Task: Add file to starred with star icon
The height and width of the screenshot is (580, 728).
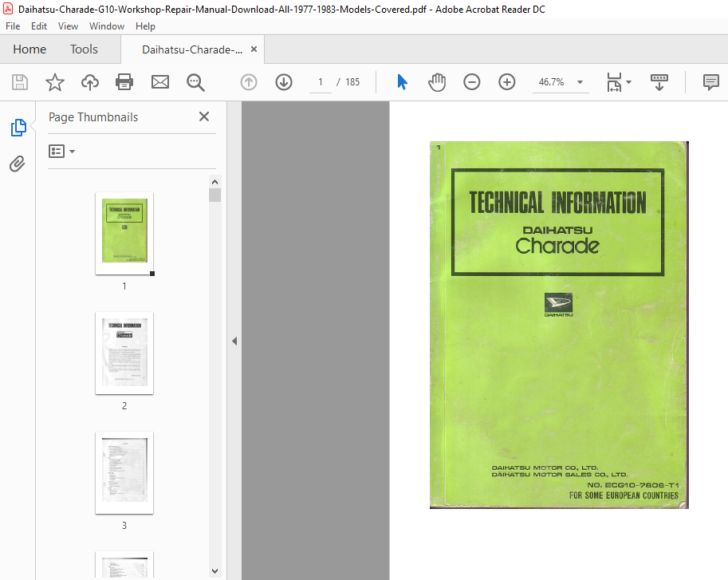Action: pos(55,82)
